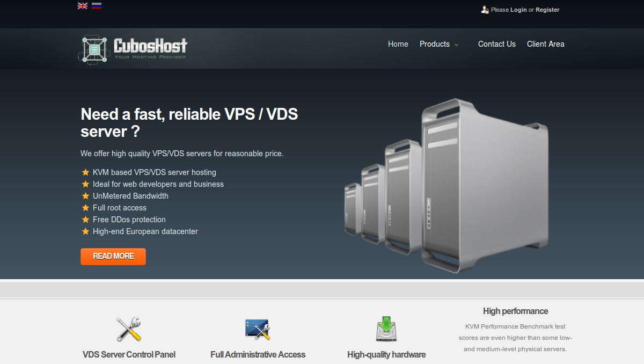Go to the Home menu item
Image resolution: width=644 pixels, height=364 pixels.
[398, 44]
